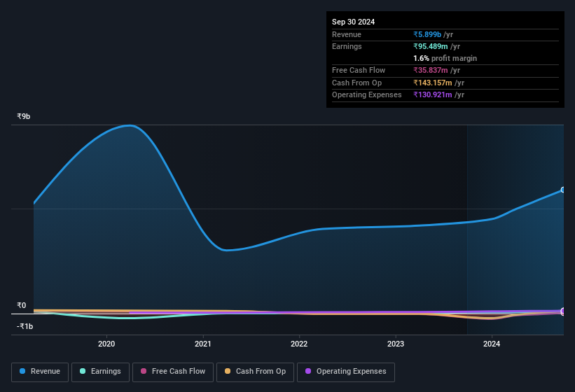Click the purple Operating Expenses endpoint marker

[x=563, y=311]
